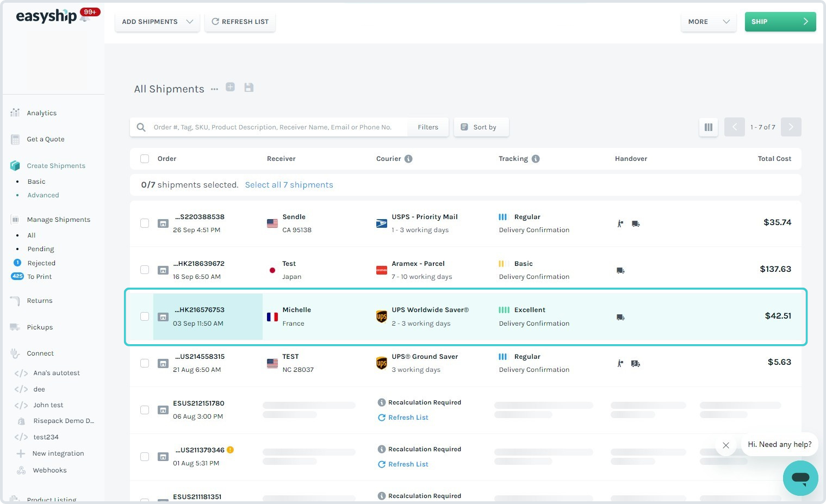Click the Create Shipments box icon

pyautogui.click(x=15, y=165)
